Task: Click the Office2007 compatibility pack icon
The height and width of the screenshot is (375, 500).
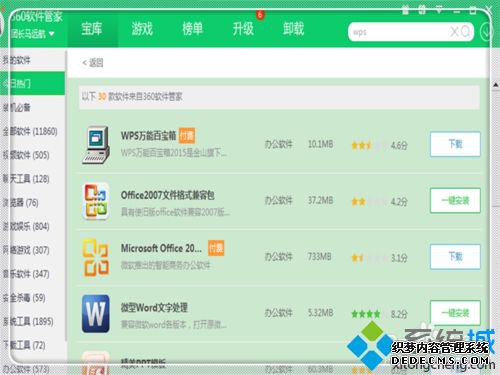Action: [x=96, y=201]
